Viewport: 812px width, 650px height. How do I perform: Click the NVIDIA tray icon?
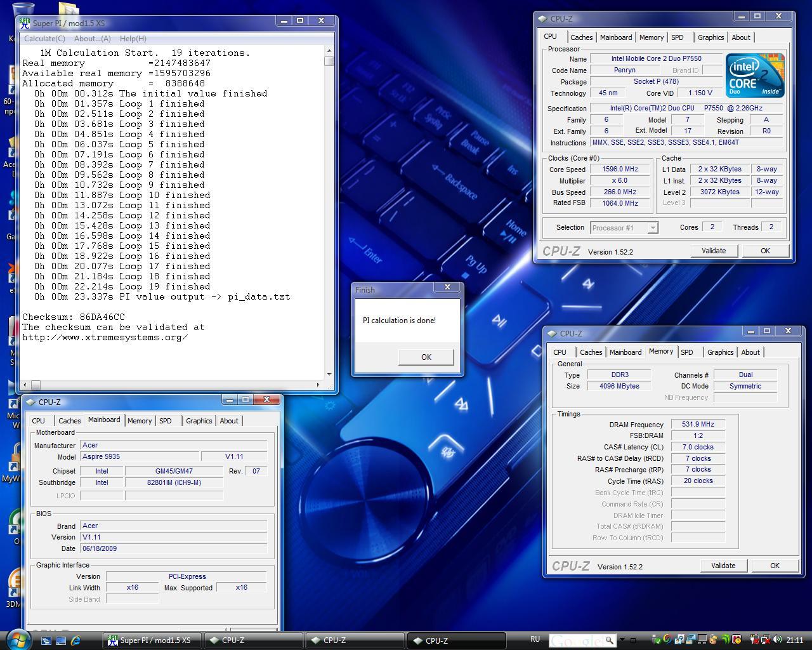[726, 639]
